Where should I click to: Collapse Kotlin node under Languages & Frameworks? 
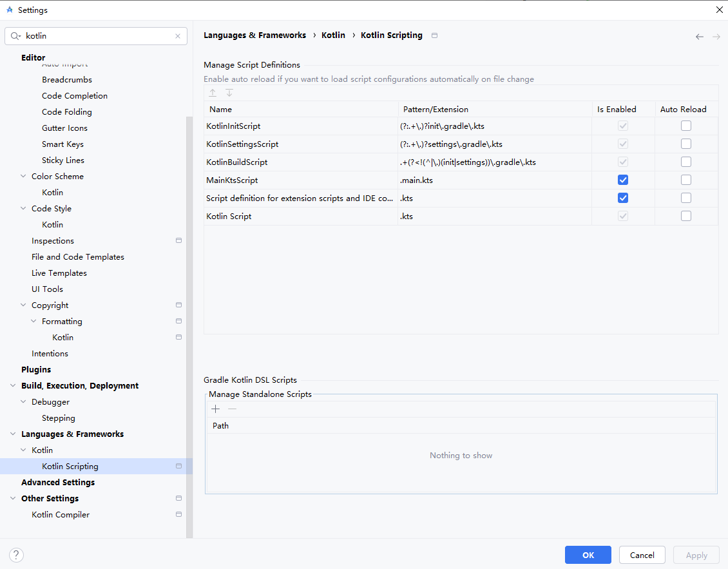(23, 450)
